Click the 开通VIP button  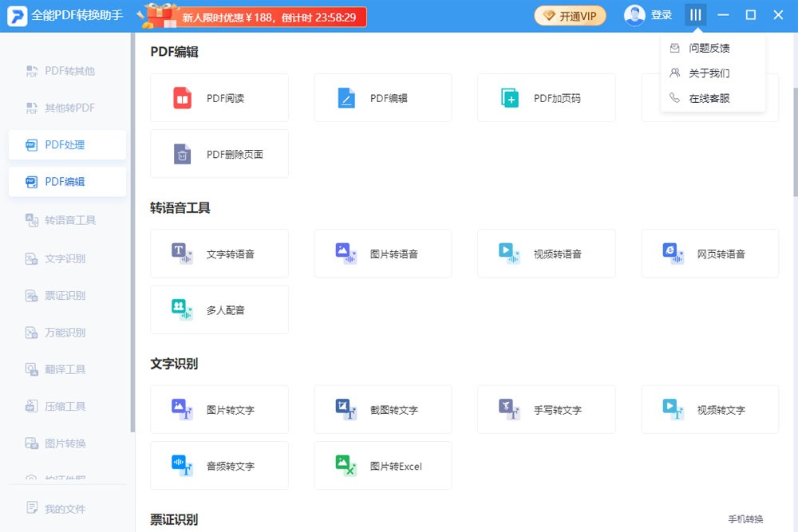(570, 16)
